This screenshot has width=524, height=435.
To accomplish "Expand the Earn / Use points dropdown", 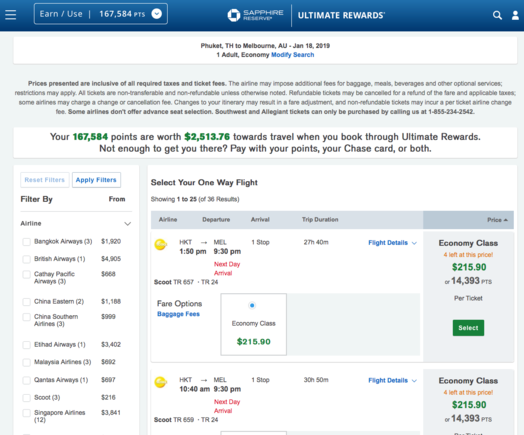I will [157, 14].
